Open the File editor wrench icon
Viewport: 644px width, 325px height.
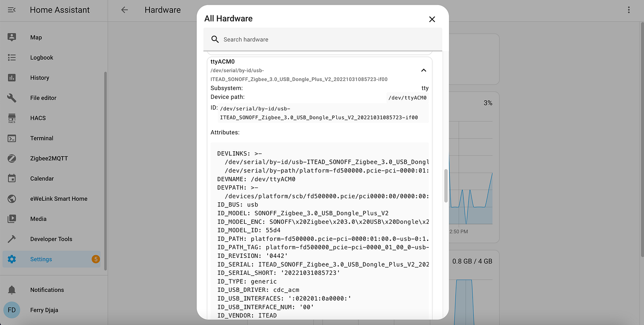click(12, 98)
